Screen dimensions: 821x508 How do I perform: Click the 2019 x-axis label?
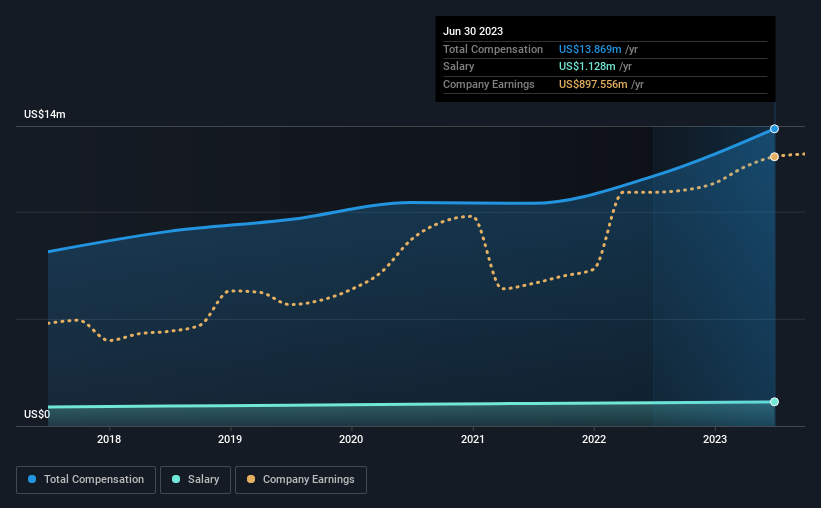pos(230,439)
